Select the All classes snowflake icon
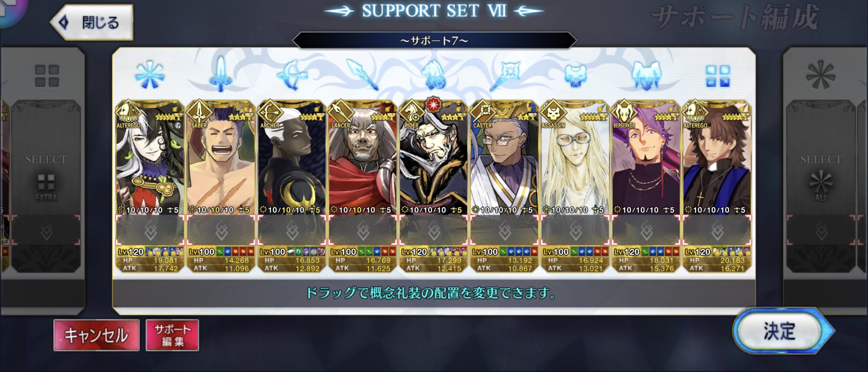Image resolution: width=868 pixels, height=372 pixels. (150, 75)
